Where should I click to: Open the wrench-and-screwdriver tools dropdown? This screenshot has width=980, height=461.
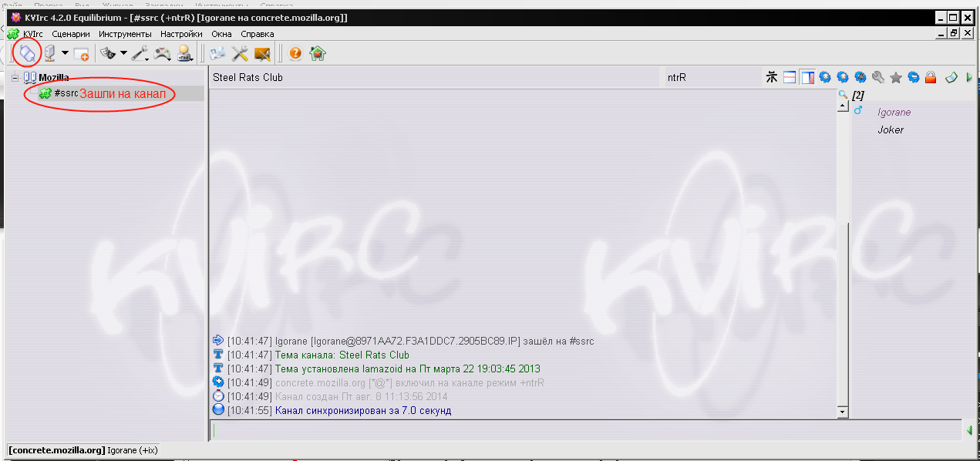[140, 53]
